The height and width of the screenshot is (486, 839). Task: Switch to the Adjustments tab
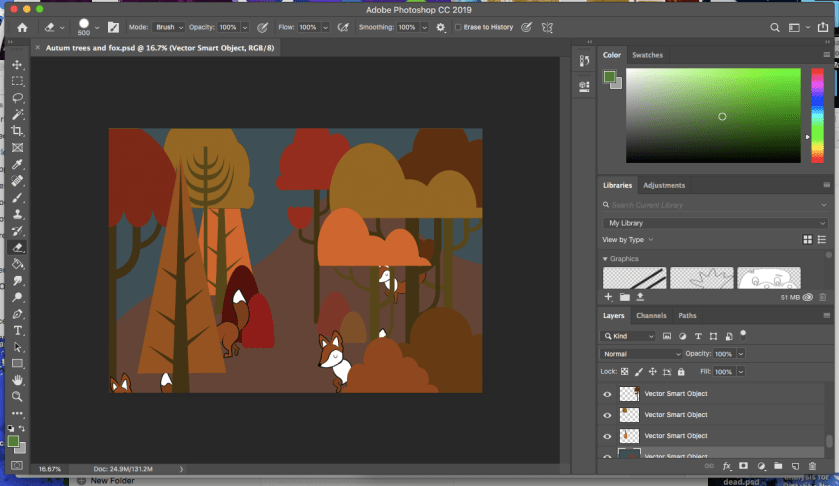pyautogui.click(x=664, y=185)
